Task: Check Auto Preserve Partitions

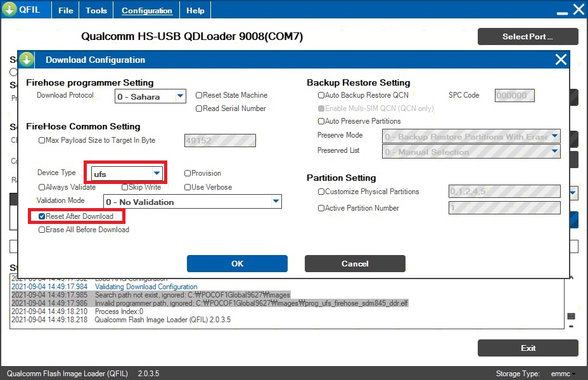Action: (x=321, y=121)
